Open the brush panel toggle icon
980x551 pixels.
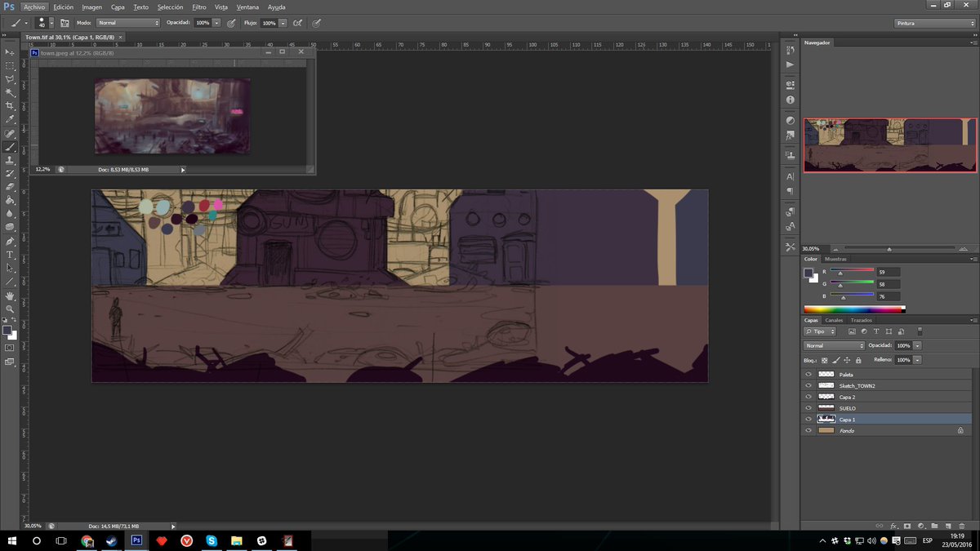[x=65, y=23]
